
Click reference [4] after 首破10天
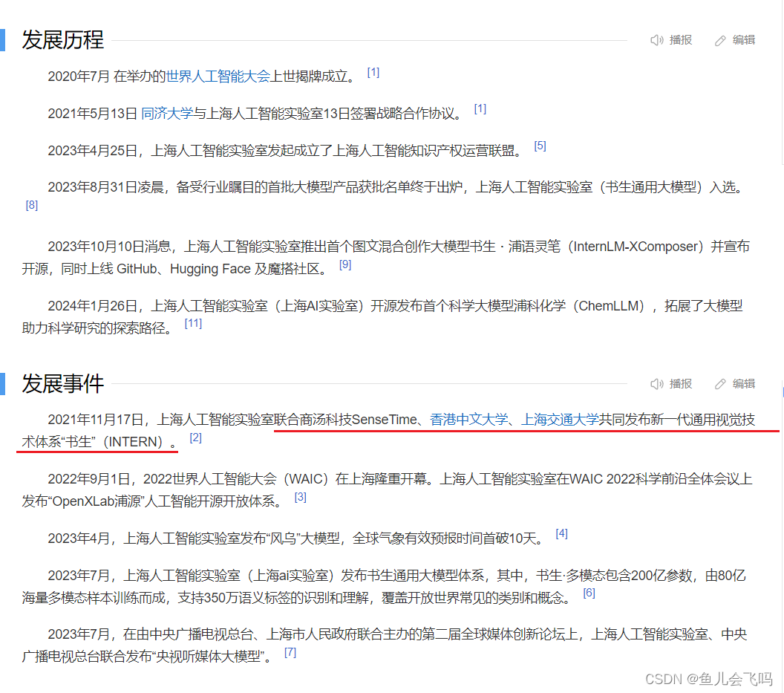coord(561,534)
